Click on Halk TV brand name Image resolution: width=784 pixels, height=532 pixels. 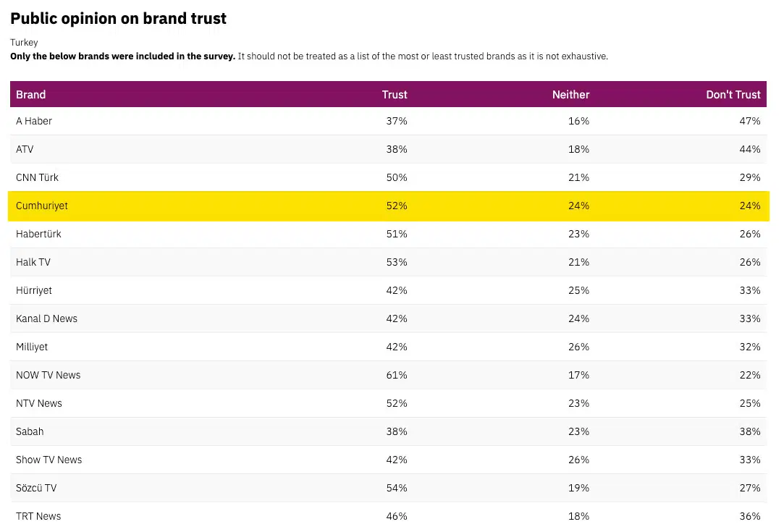coord(33,262)
